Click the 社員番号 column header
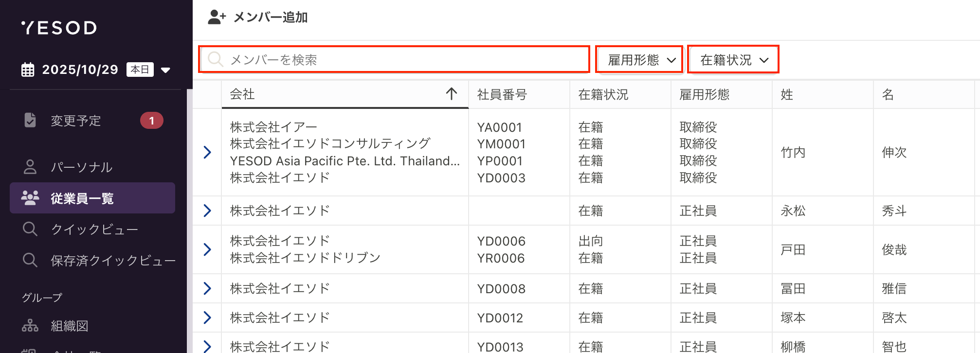The image size is (980, 353). pyautogui.click(x=502, y=94)
